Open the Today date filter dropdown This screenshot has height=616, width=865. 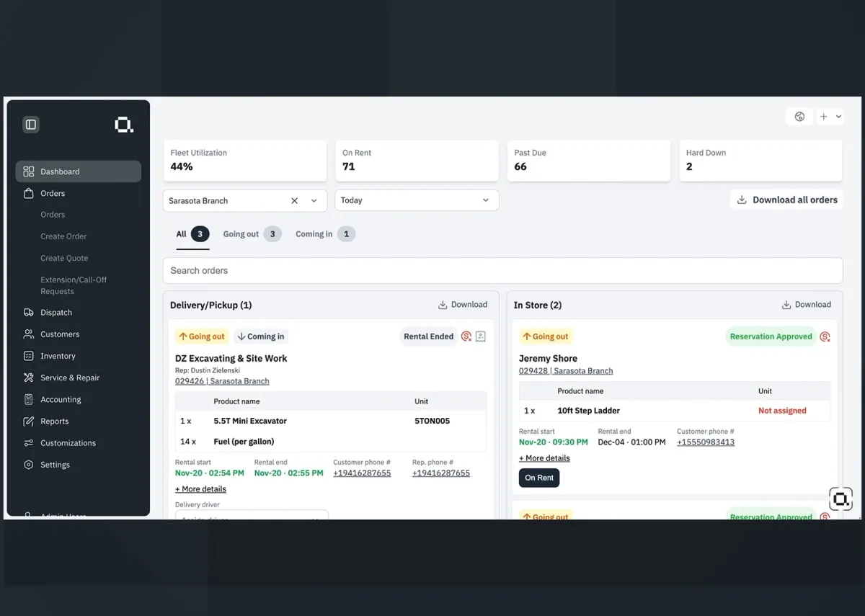(x=417, y=200)
